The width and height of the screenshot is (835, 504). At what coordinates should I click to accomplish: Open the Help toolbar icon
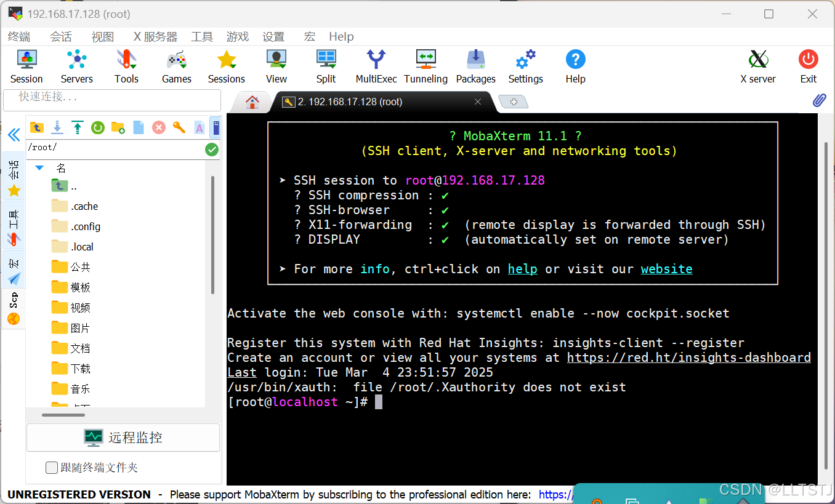point(575,66)
